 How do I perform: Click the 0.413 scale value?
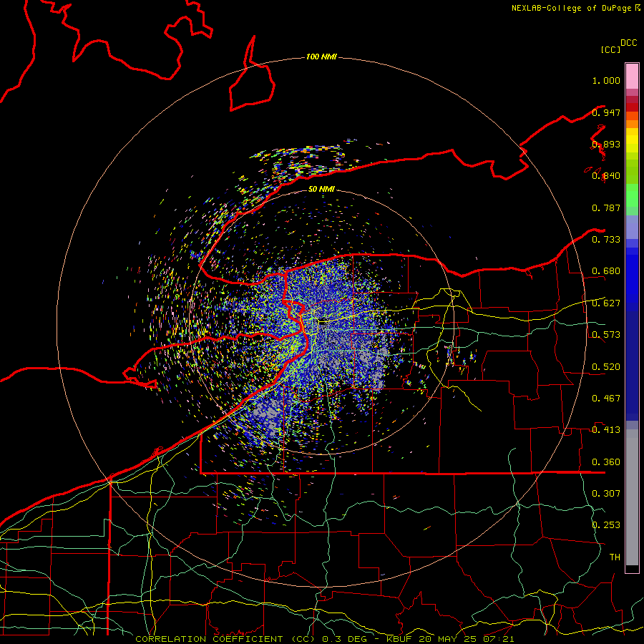tap(606, 430)
